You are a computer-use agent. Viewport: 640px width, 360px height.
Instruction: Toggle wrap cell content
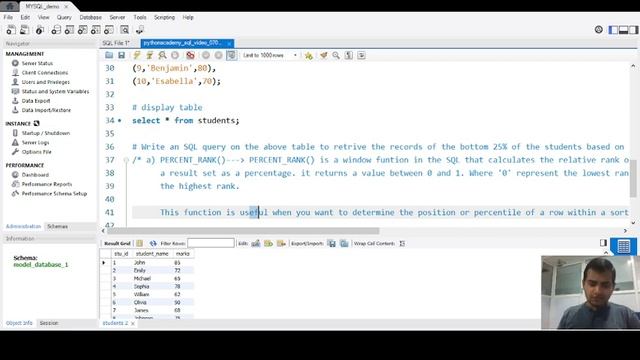(402, 243)
